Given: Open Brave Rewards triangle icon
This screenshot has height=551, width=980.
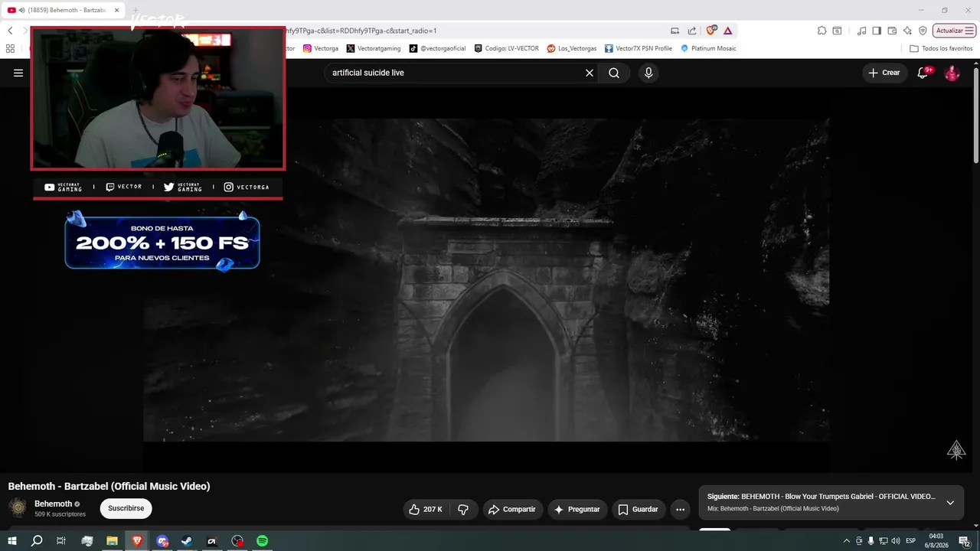Looking at the screenshot, I should pos(727,31).
